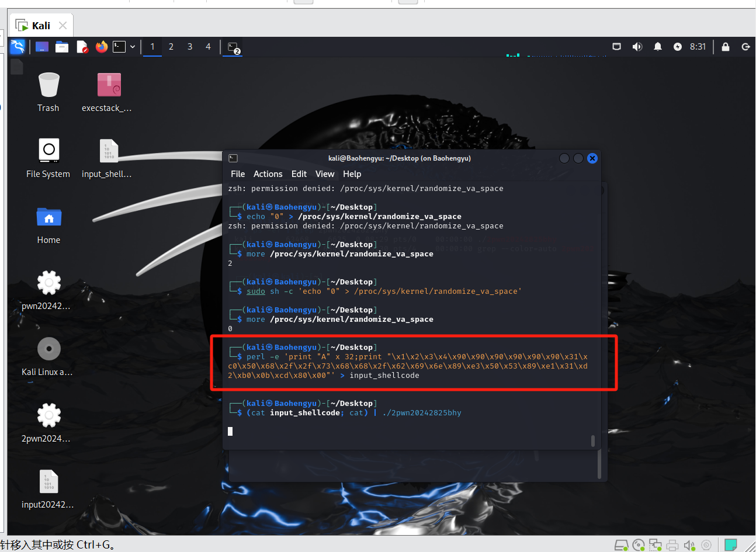Click the power manager tray icon
The height and width of the screenshot is (552, 756).
pos(678,47)
